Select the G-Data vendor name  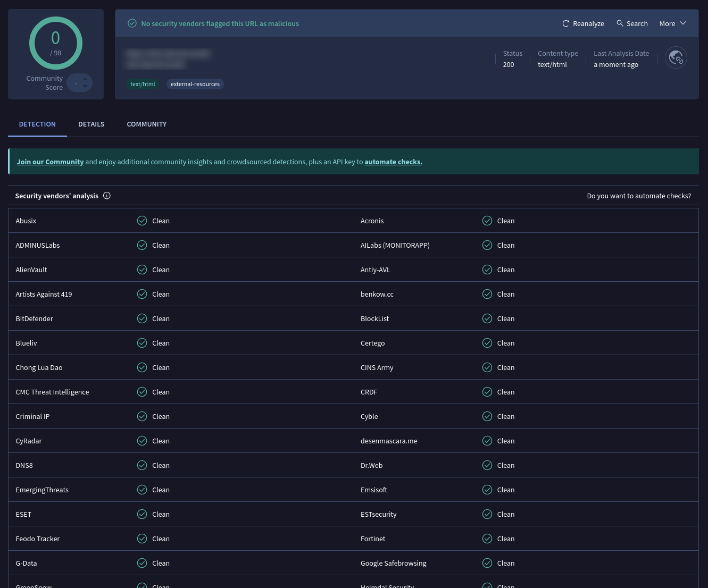26,563
